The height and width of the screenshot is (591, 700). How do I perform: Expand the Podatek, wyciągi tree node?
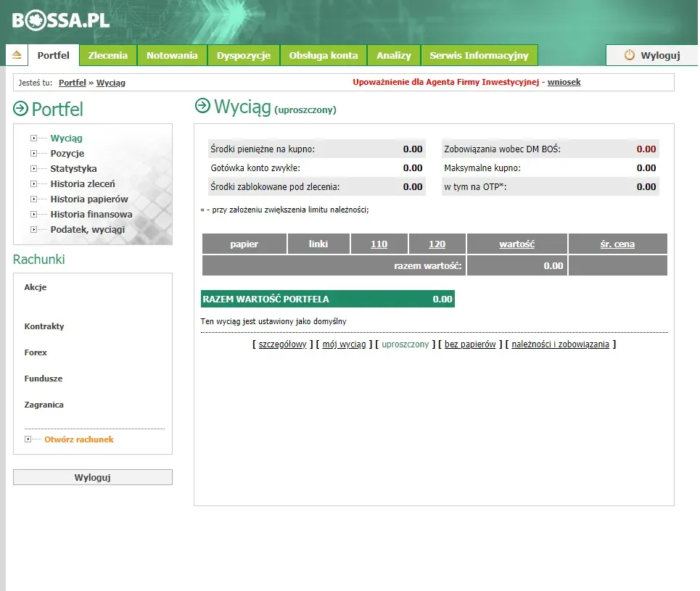tap(33, 229)
